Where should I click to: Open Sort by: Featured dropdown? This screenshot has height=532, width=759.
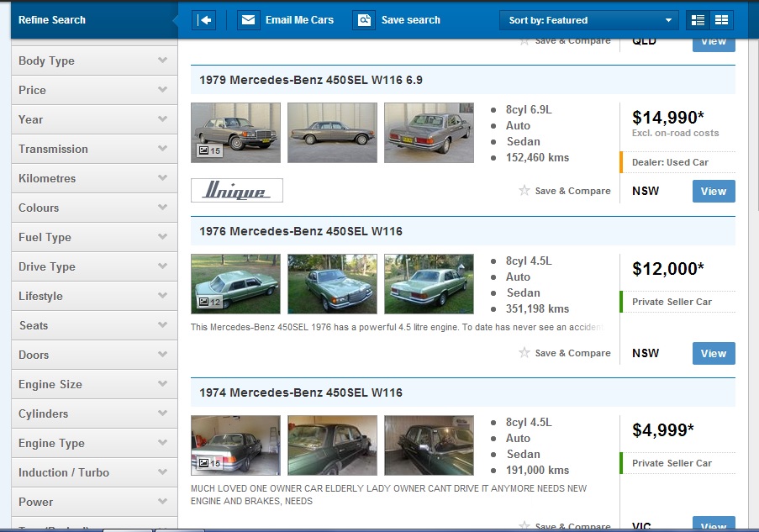coord(588,20)
